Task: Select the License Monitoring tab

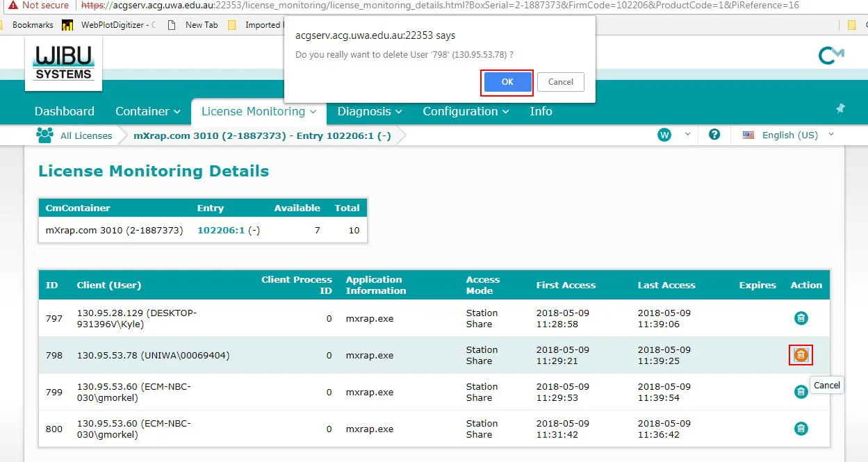Action: point(259,111)
